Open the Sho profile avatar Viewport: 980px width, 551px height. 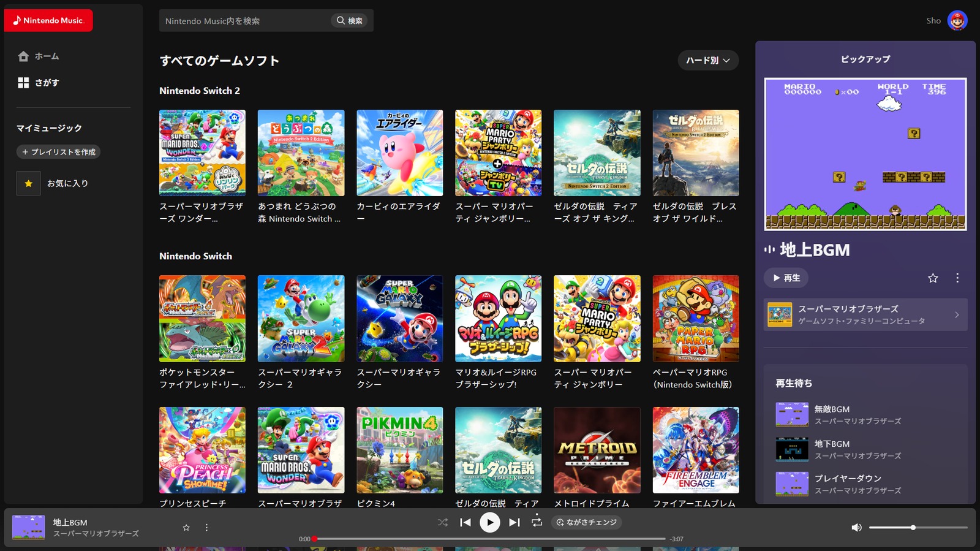click(957, 20)
